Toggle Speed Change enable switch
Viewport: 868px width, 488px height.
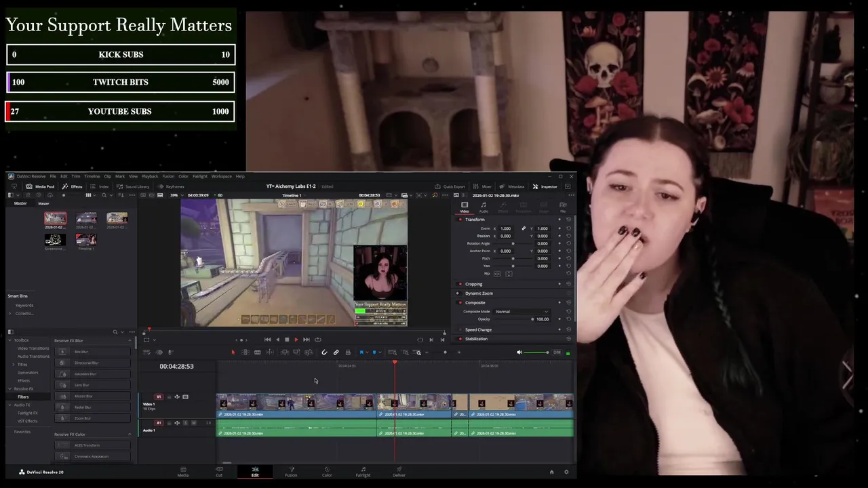(460, 329)
